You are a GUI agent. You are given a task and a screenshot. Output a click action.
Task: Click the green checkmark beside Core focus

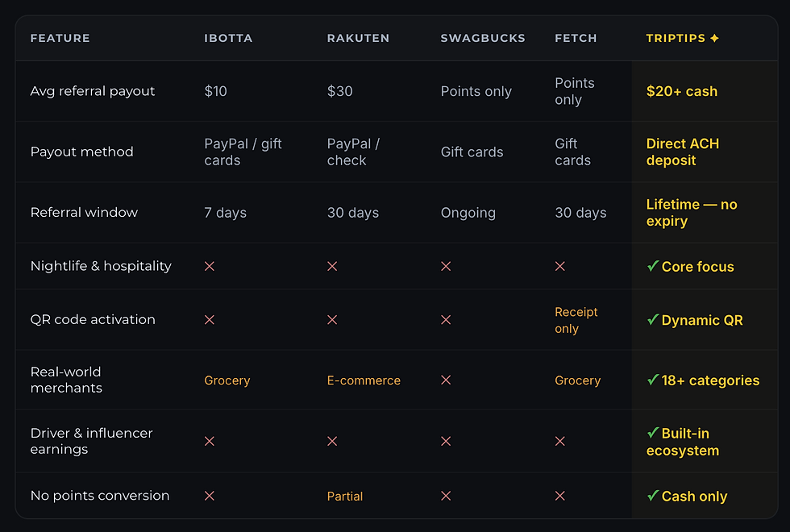(x=653, y=265)
